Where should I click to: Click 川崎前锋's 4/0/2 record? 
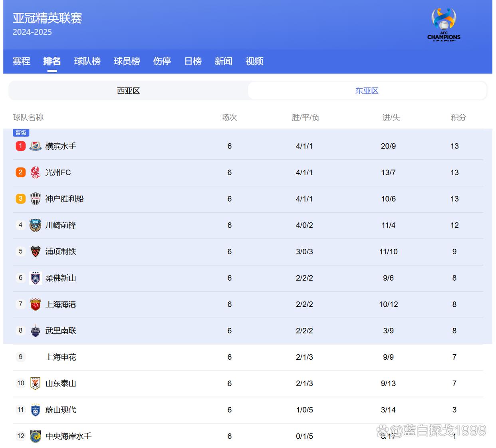(x=304, y=225)
